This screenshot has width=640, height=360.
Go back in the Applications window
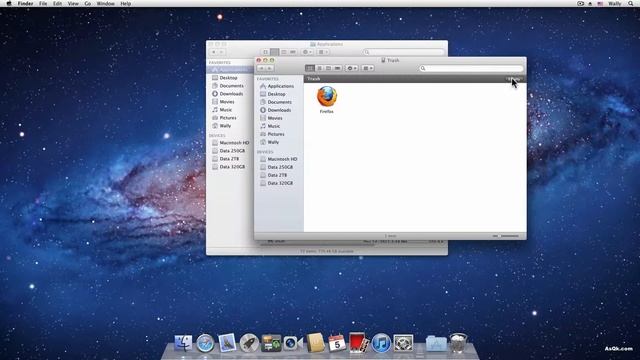213,52
